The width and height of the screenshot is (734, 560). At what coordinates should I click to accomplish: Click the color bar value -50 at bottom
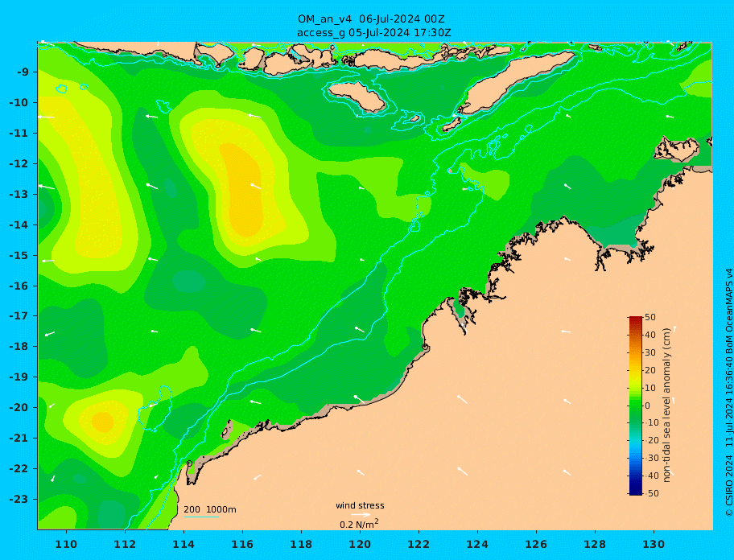[651, 493]
